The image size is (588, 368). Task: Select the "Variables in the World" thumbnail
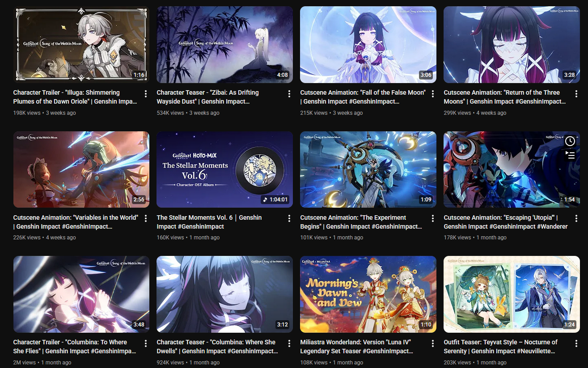point(81,169)
